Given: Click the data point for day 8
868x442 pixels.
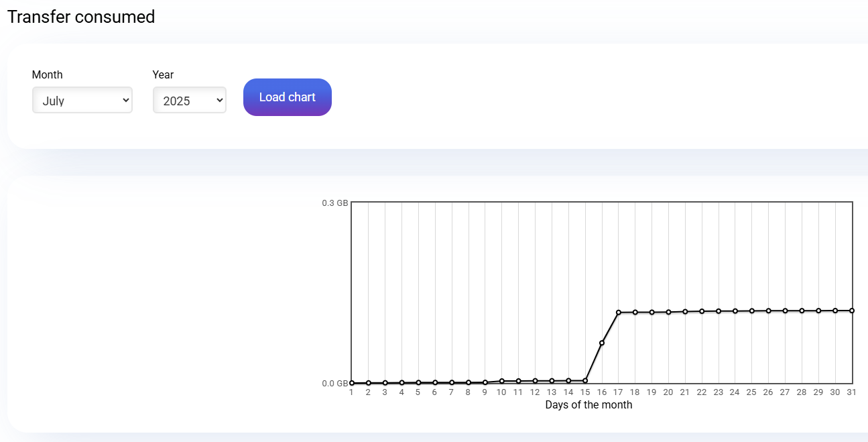Looking at the screenshot, I should [469, 382].
